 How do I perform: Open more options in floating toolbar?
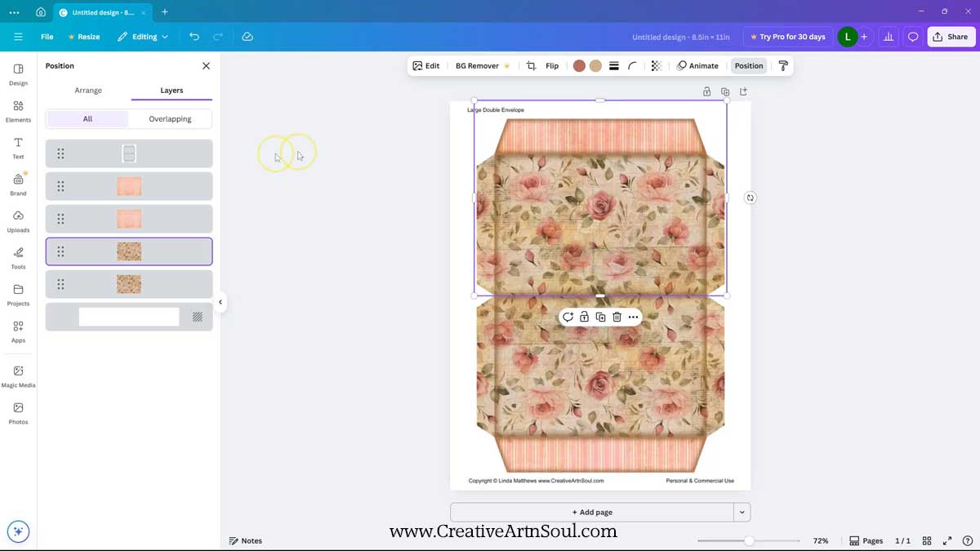(633, 317)
